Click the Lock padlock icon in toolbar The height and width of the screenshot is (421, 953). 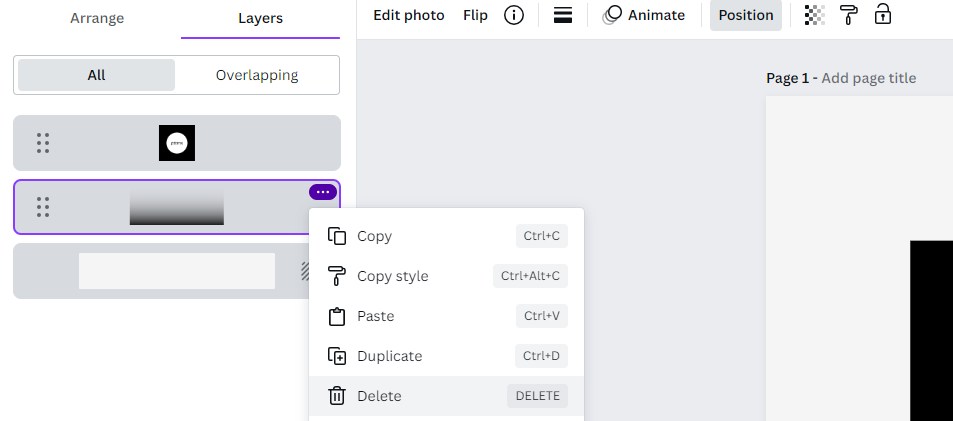coord(882,15)
